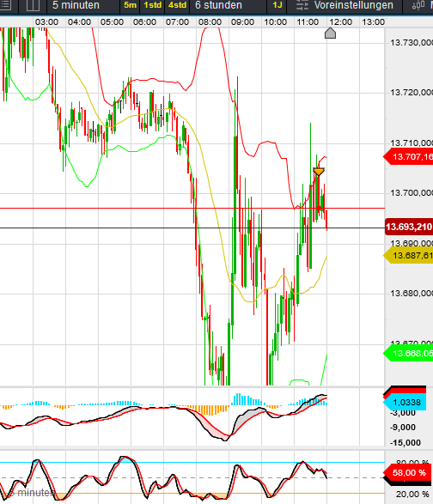Click the -9,000 MACD axis label
Viewport: 433px width, 504px height.
pos(402,428)
